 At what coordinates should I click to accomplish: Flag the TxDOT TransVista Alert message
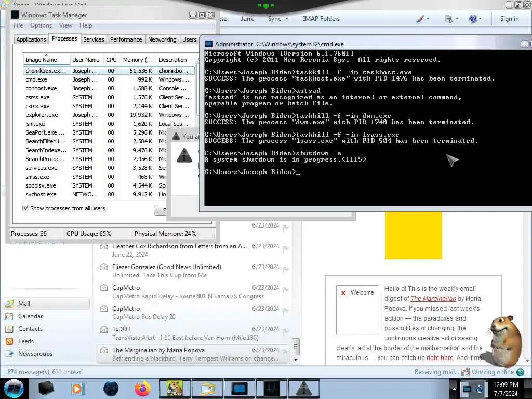286,331
